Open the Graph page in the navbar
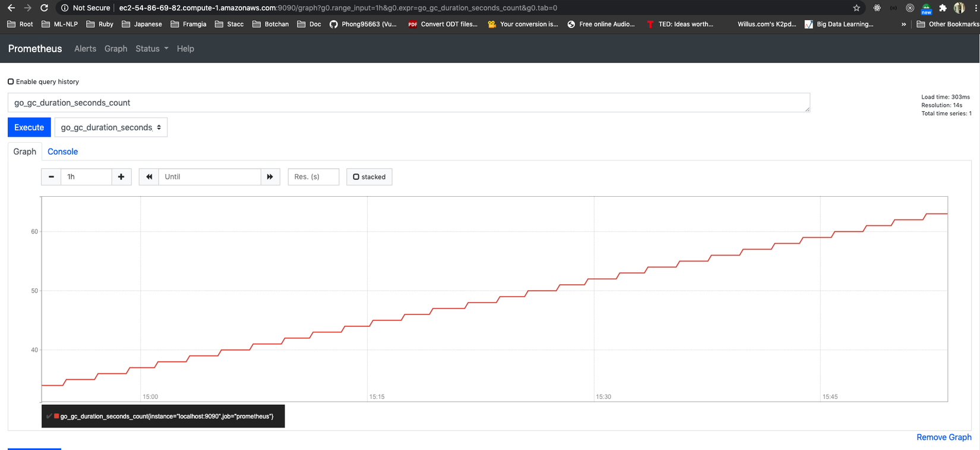The height and width of the screenshot is (450, 980). pyautogui.click(x=116, y=49)
